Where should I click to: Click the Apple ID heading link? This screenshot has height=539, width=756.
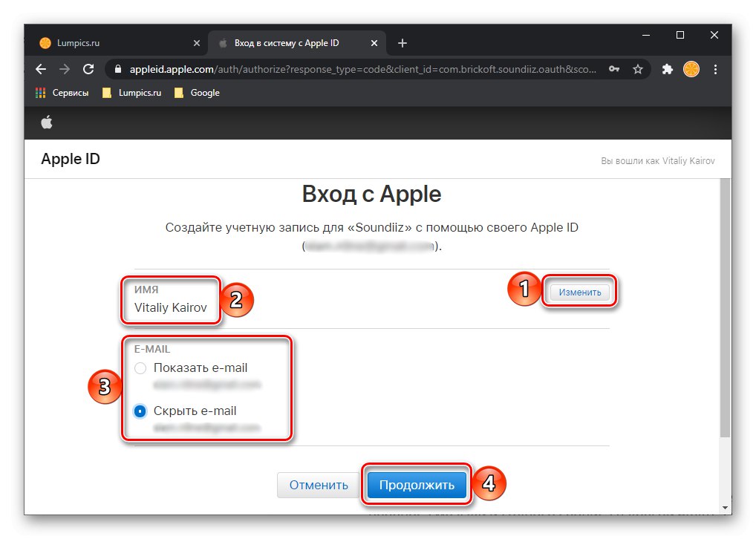(71, 159)
